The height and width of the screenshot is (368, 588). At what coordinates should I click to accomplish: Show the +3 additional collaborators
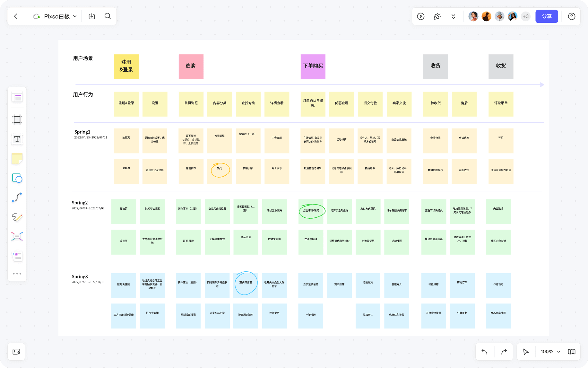coord(525,16)
